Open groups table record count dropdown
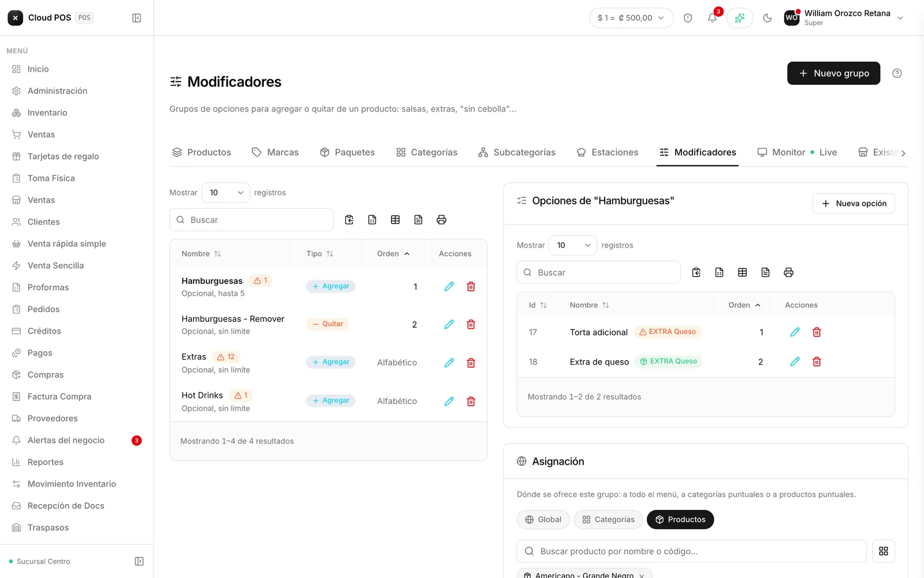 point(226,192)
